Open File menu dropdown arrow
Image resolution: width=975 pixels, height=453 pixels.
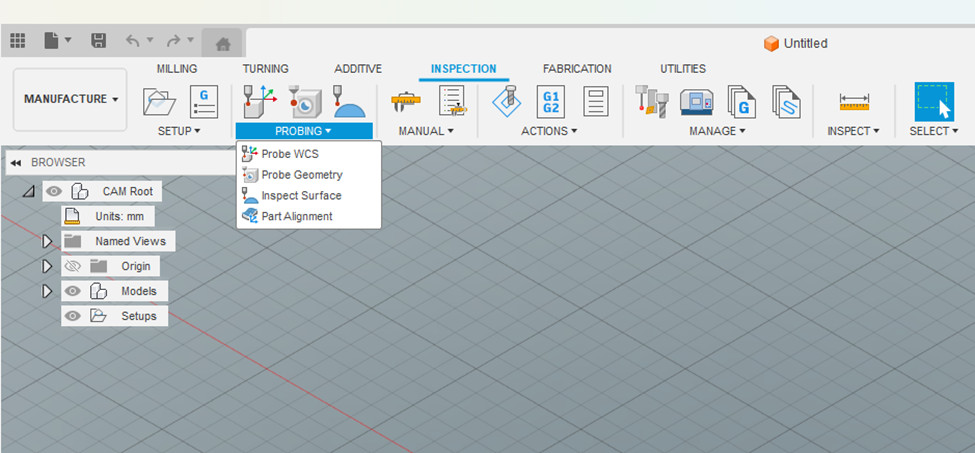tap(68, 40)
